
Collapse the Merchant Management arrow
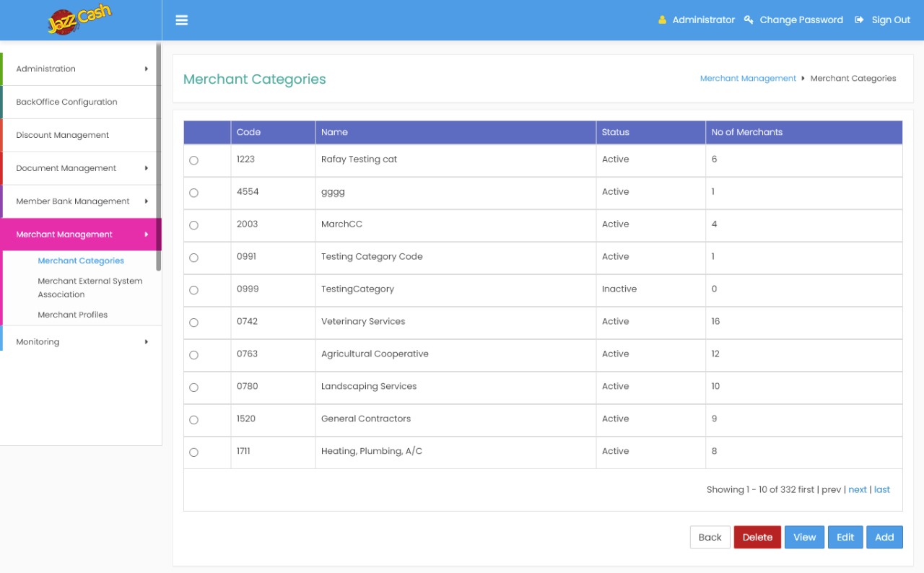(x=147, y=235)
